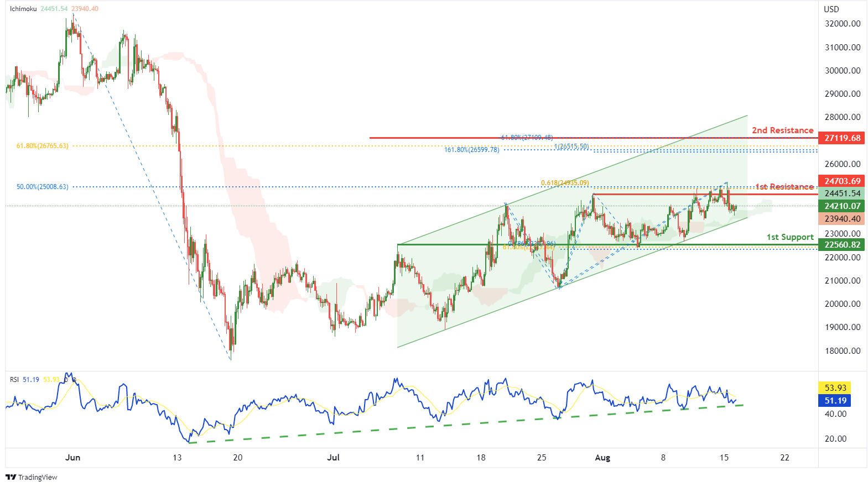Click the 1st Support text label
Viewport: 868px width, 487px height.
pyautogui.click(x=790, y=237)
